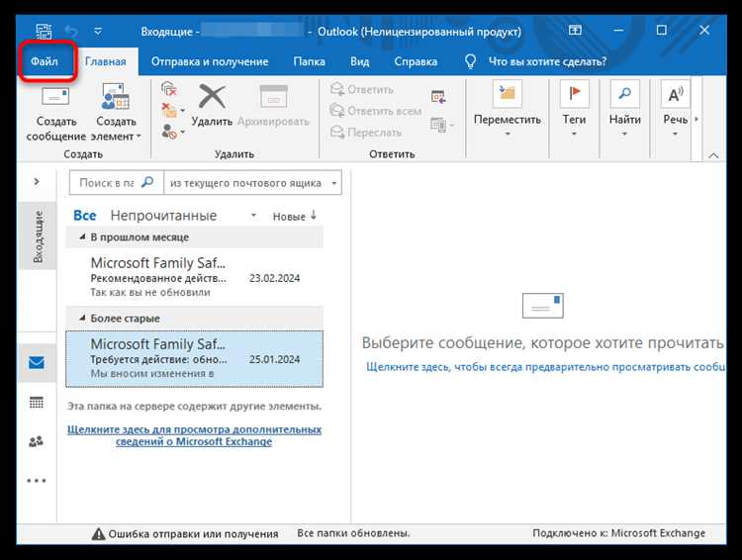Click the Удалить X icon
The image size is (742, 560).
[x=212, y=96]
